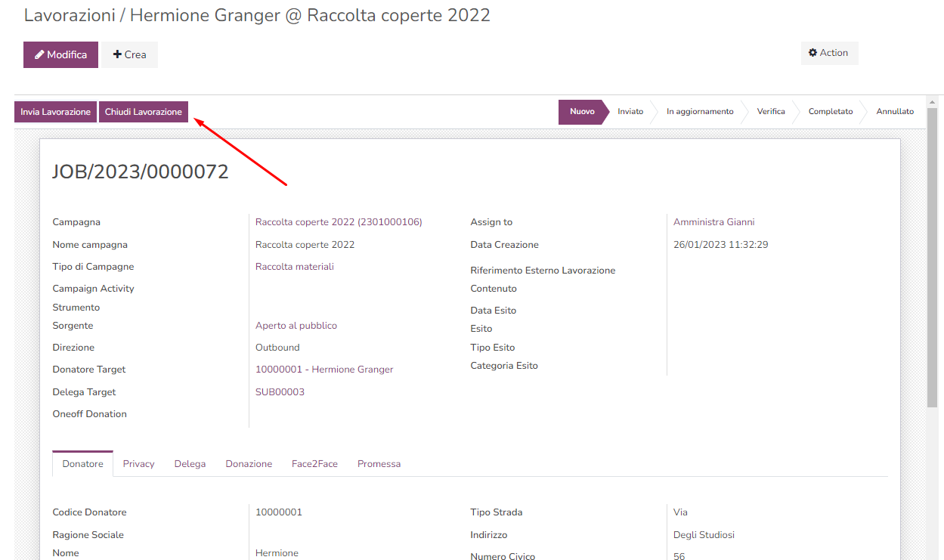Switch to the Delega tab
Viewport: 944px width, 560px height.
coord(190,464)
